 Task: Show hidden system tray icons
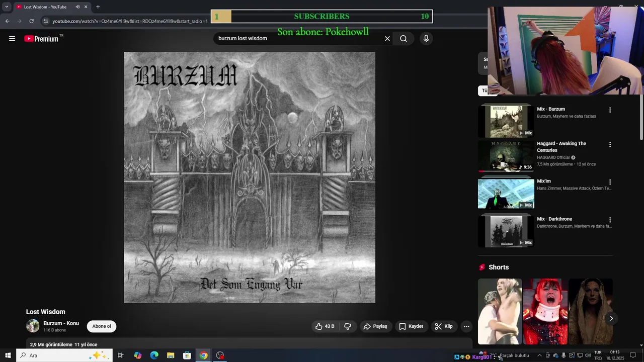[x=539, y=355]
